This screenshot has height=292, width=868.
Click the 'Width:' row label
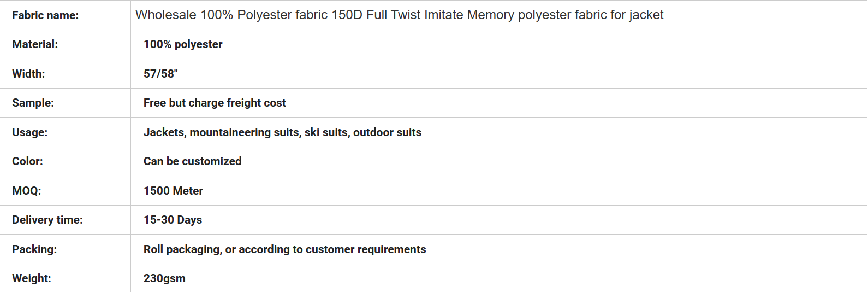tap(28, 74)
